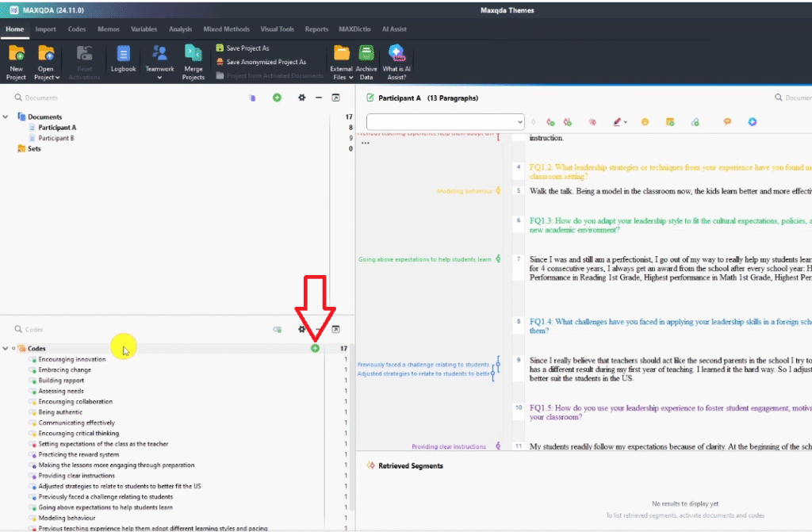812x532 pixels.
Task: Select Participant B in Documents list
Action: [56, 138]
